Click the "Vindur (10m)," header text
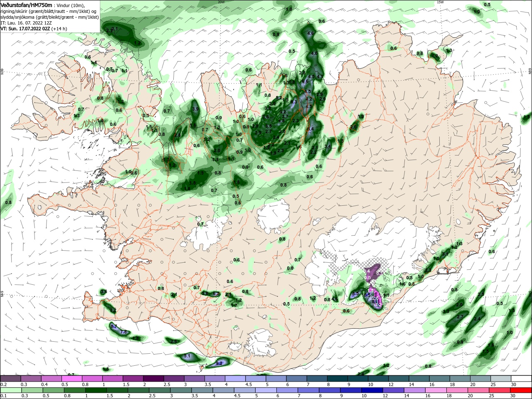Screen dimensions: 532x399 (x=70, y=5)
